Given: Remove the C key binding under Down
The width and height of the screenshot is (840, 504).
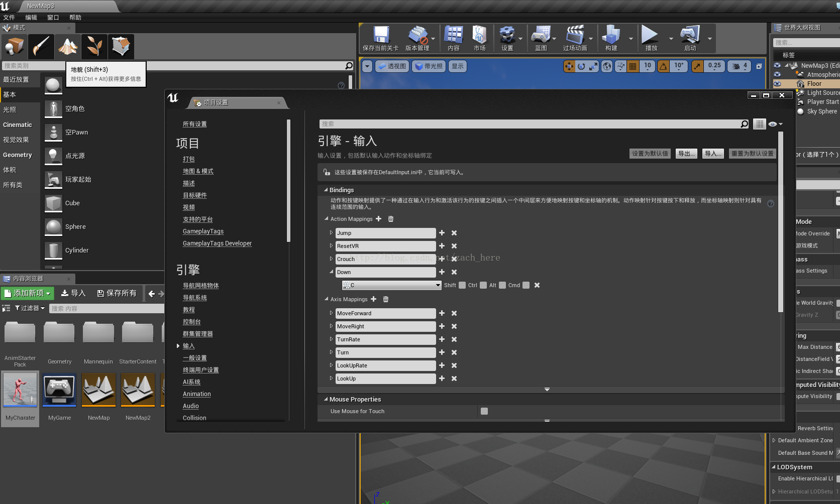Looking at the screenshot, I should coord(537,285).
